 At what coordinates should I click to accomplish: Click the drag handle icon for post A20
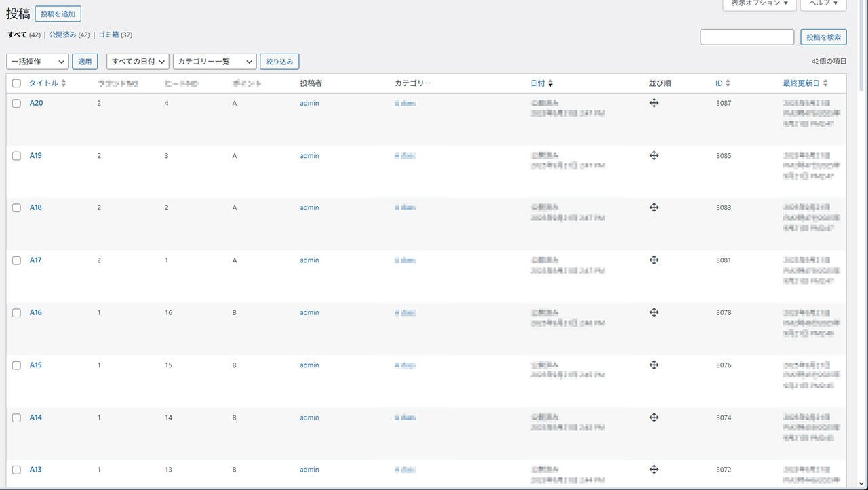coord(654,103)
